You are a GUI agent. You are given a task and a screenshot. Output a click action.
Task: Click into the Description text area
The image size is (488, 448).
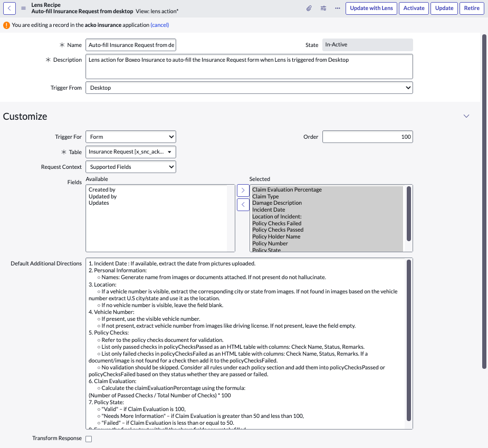point(250,66)
